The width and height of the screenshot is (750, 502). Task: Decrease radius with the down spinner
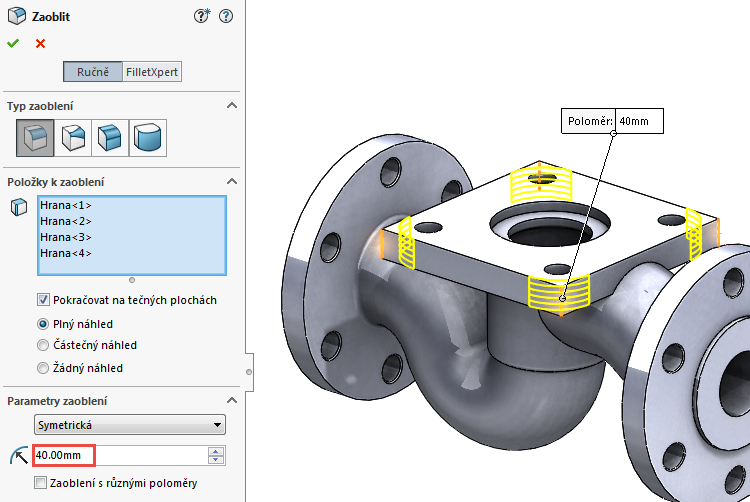click(216, 460)
